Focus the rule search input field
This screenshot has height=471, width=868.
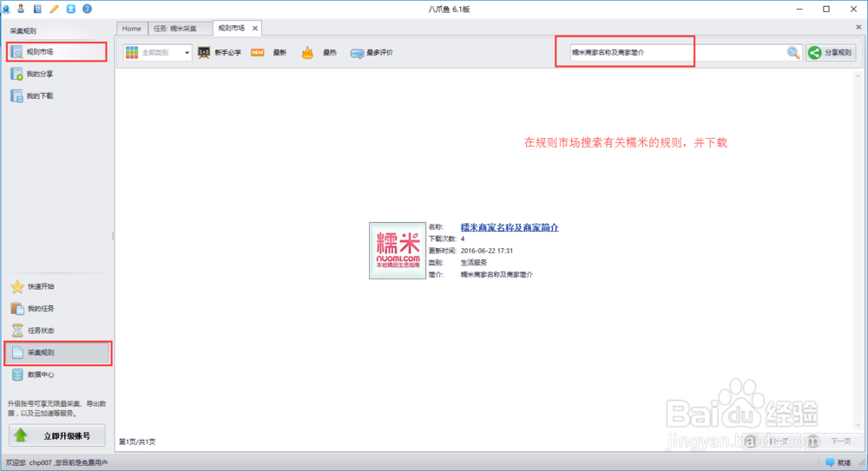coord(676,53)
